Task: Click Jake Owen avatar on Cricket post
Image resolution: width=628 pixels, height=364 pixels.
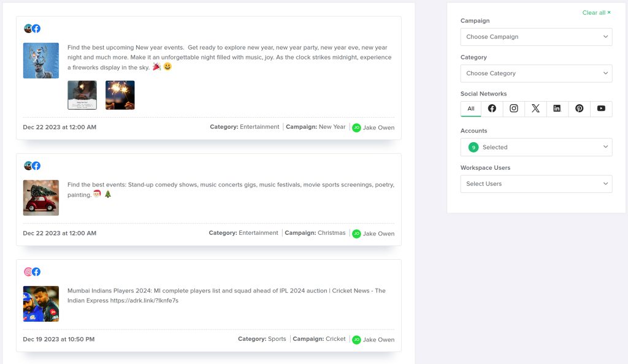Action: (356, 339)
